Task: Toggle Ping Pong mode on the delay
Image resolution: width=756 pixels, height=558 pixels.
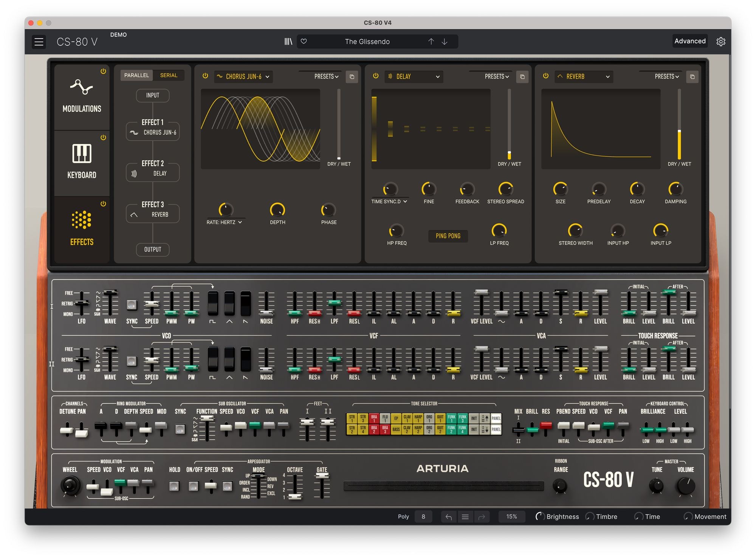Action: click(x=448, y=236)
